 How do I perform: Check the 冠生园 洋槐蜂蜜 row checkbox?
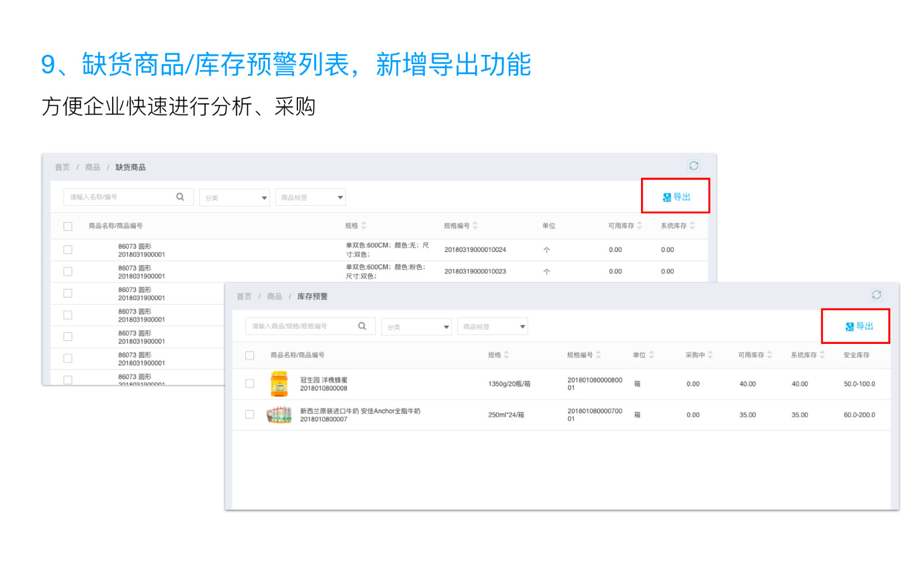pos(250,384)
